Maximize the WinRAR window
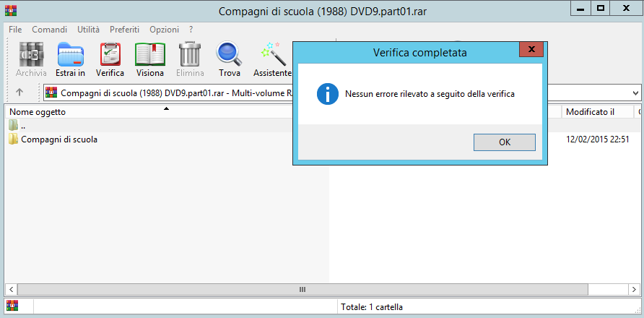 coord(601,9)
